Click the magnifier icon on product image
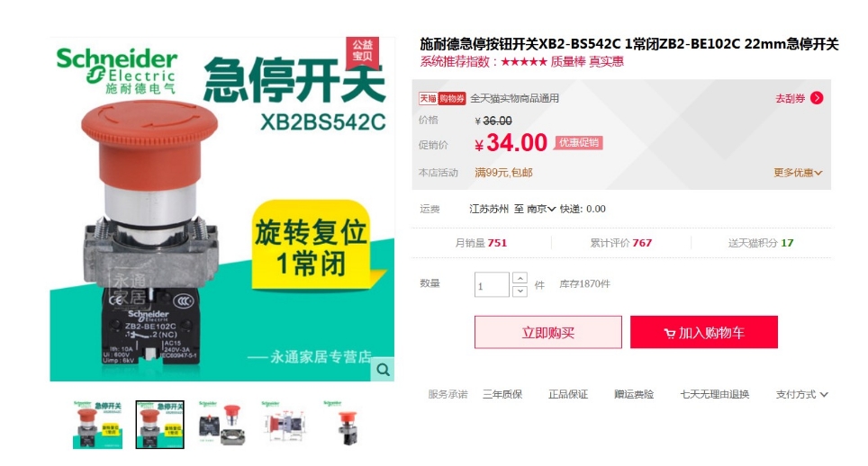This screenshot has width=868, height=466. coord(383,369)
